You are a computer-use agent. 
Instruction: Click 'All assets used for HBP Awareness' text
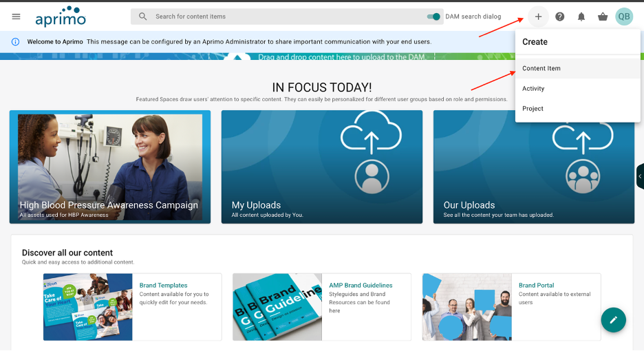[64, 215]
